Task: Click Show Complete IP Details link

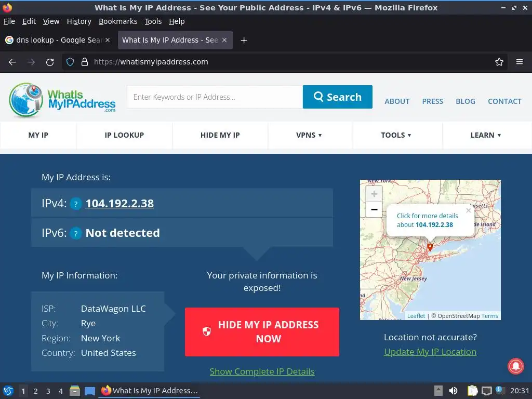Action: coord(262,371)
